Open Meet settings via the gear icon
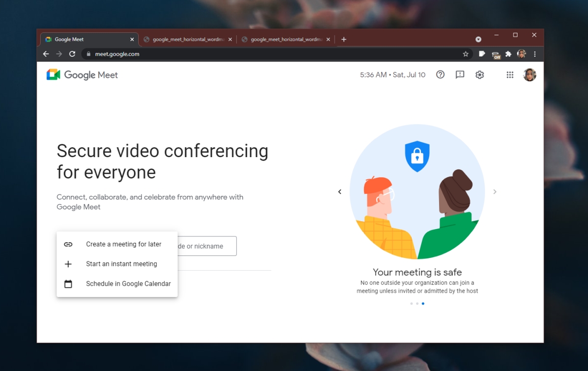This screenshot has height=371, width=588. tap(479, 74)
